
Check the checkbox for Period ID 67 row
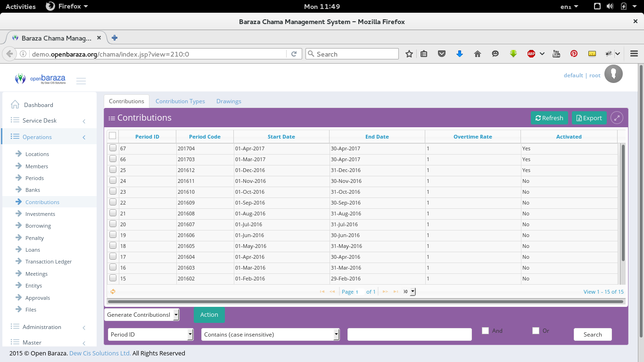[113, 148]
